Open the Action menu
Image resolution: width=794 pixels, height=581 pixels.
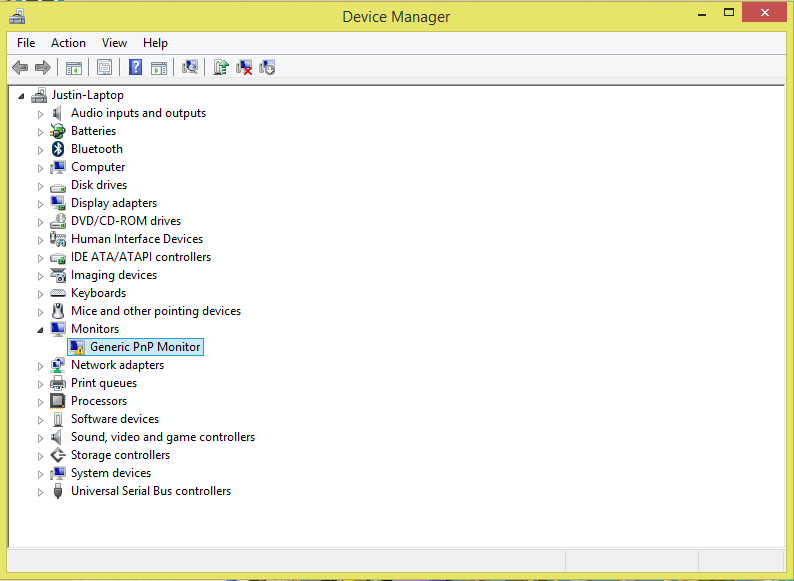coord(68,43)
